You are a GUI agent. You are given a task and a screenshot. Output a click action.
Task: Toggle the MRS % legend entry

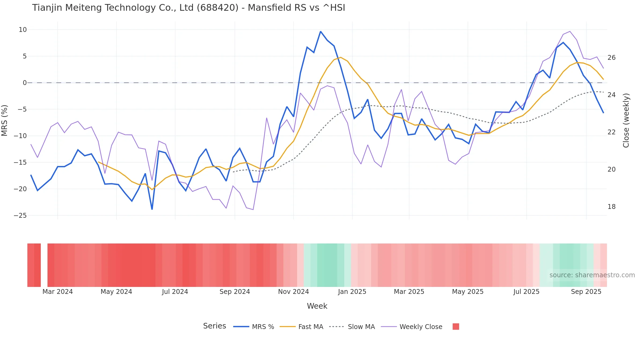(254, 327)
